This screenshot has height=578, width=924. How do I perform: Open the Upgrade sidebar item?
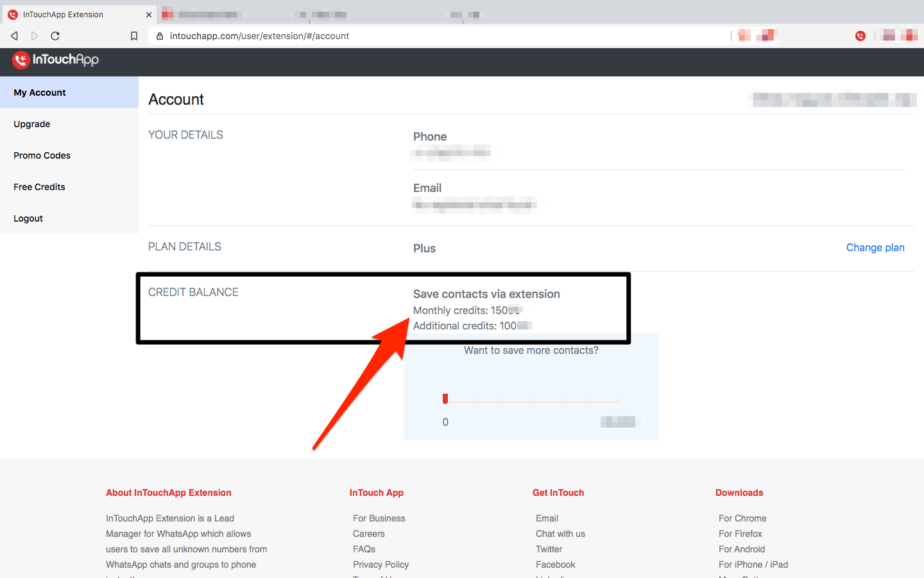(x=69, y=124)
